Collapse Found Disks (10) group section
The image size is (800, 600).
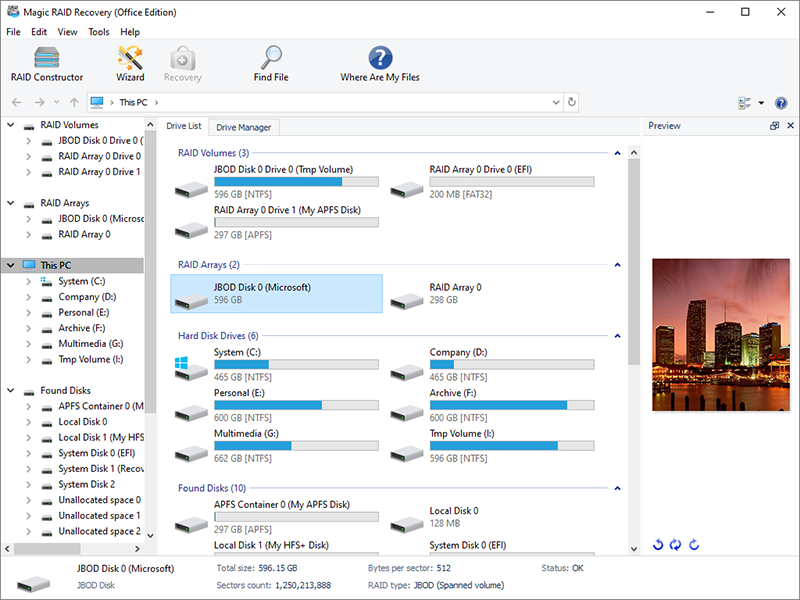pos(617,488)
